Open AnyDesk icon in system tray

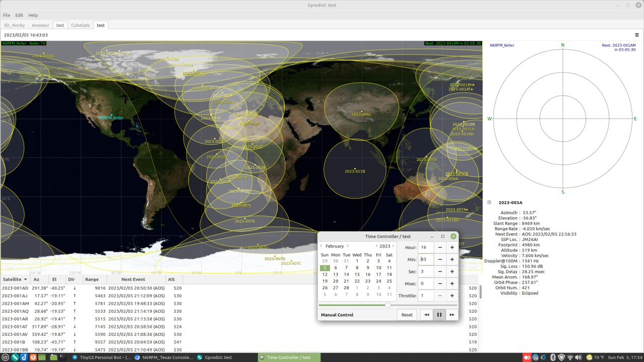(527, 357)
